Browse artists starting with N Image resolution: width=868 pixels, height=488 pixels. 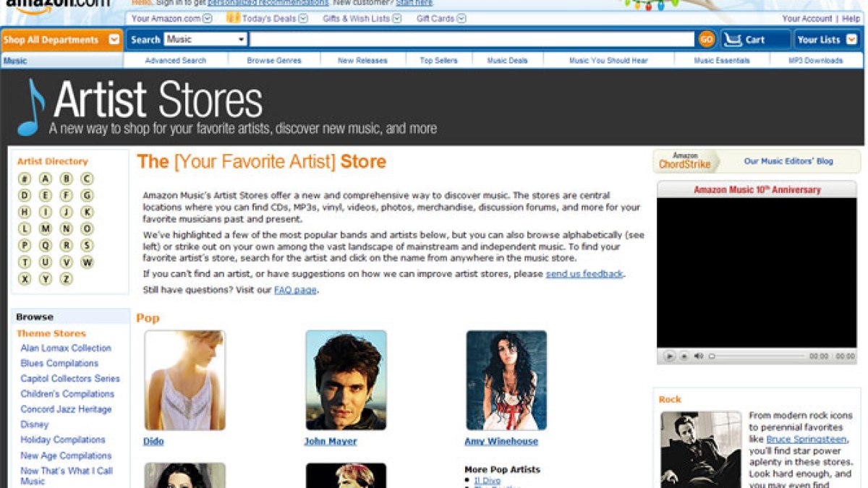tap(67, 228)
